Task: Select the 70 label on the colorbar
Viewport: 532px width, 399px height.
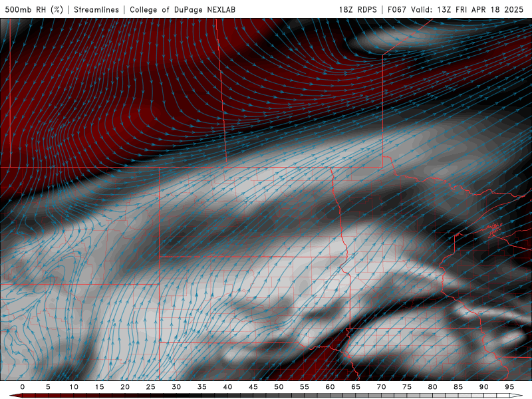Action: click(381, 387)
